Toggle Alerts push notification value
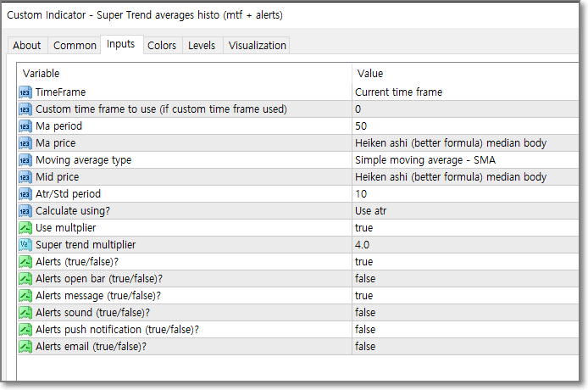 click(365, 329)
